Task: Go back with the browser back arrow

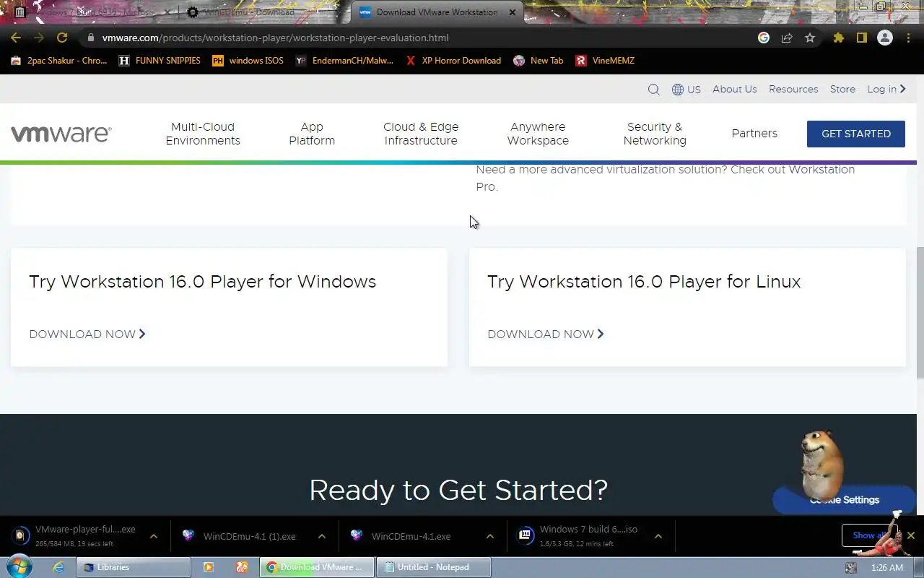Action: coord(16,38)
